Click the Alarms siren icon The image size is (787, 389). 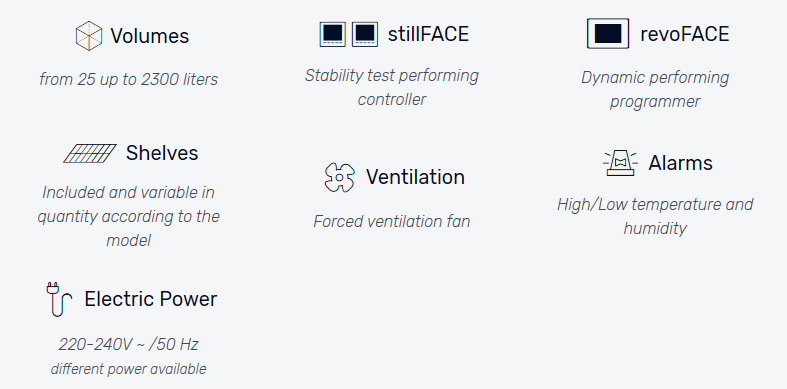pos(620,163)
